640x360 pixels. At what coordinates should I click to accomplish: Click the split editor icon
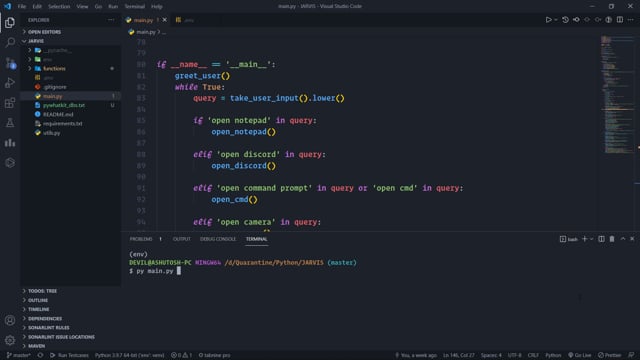pyautogui.click(x=620, y=20)
